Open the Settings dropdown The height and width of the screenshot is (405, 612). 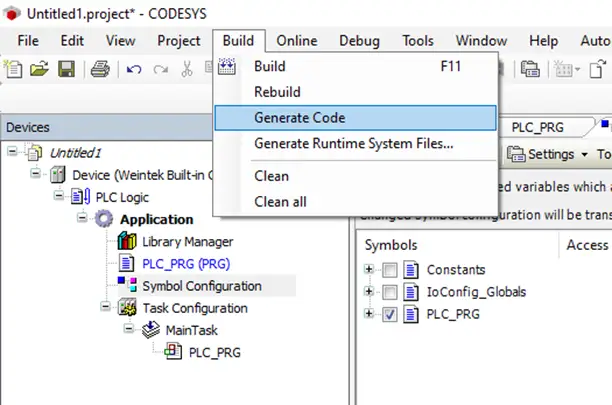547,155
